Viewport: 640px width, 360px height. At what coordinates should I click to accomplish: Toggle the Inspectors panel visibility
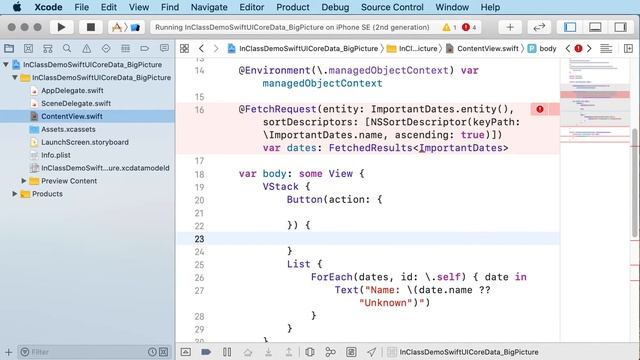[620, 27]
